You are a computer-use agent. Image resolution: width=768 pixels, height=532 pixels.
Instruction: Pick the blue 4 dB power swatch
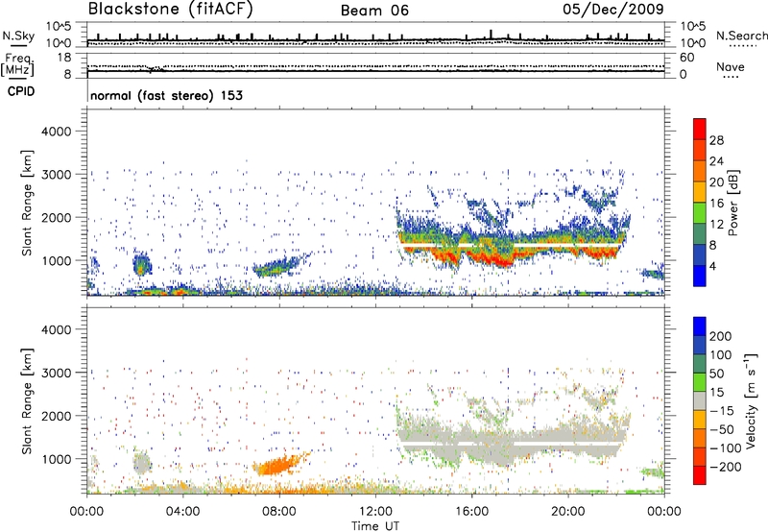(700, 276)
